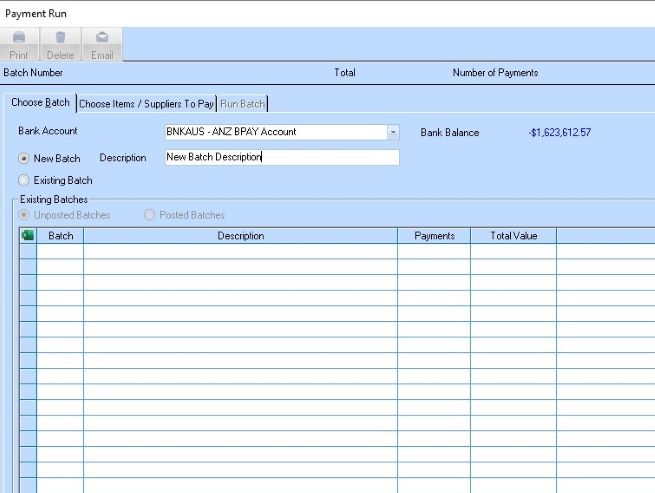This screenshot has width=655, height=493.
Task: Click the New Batch Description text field
Action: pyautogui.click(x=281, y=158)
